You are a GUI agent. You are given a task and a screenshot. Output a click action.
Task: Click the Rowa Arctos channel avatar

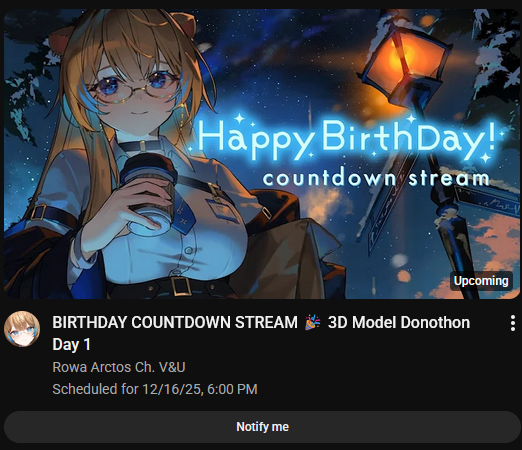tap(22, 329)
